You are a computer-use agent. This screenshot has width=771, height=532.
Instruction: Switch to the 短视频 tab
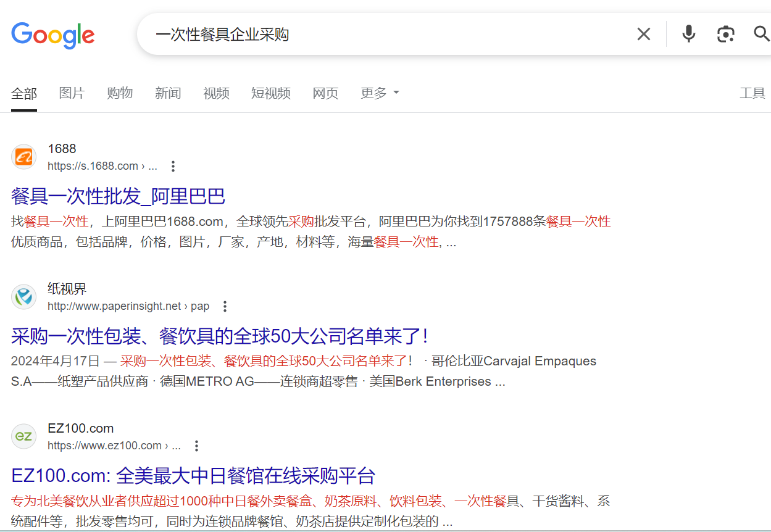pyautogui.click(x=271, y=93)
